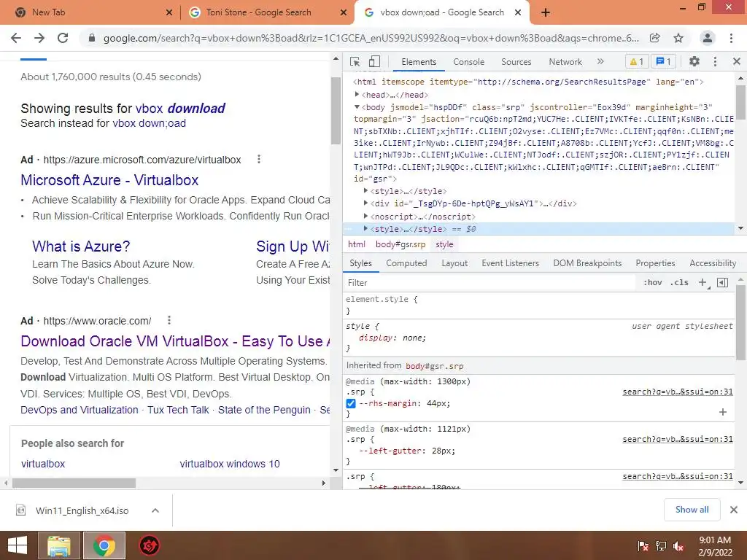Show more DevTools panels via double chevron
747x560 pixels.
pos(600,61)
